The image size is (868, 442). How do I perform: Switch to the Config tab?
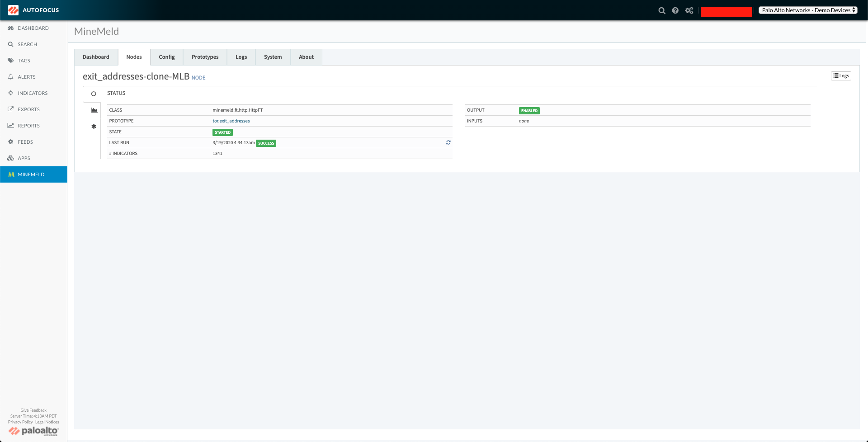coord(166,57)
